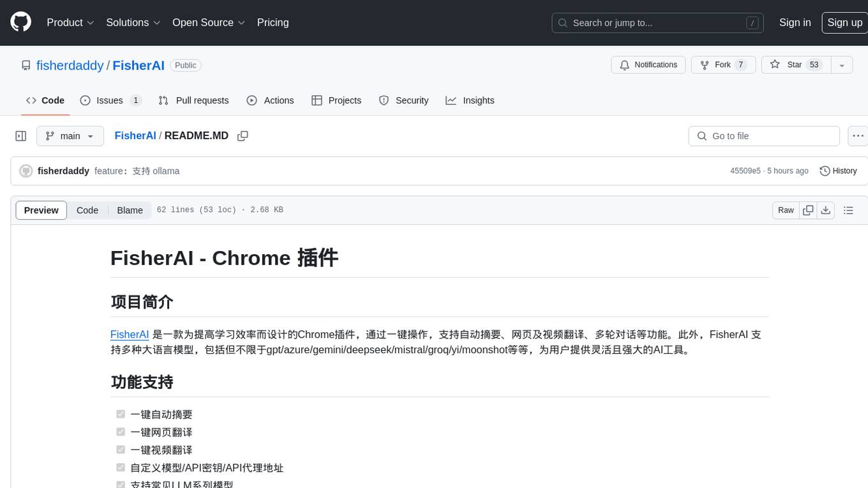Click the star count badge 53
This screenshot has width=868, height=488.
point(814,65)
